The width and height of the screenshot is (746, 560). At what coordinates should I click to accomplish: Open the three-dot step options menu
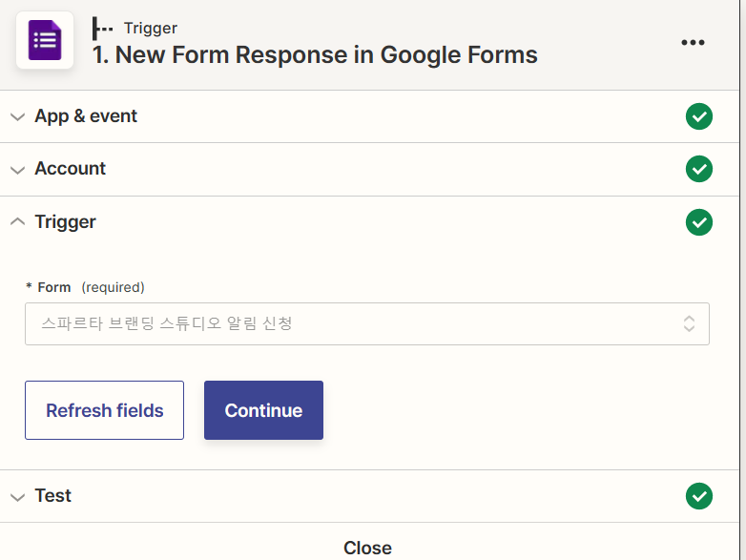693,42
